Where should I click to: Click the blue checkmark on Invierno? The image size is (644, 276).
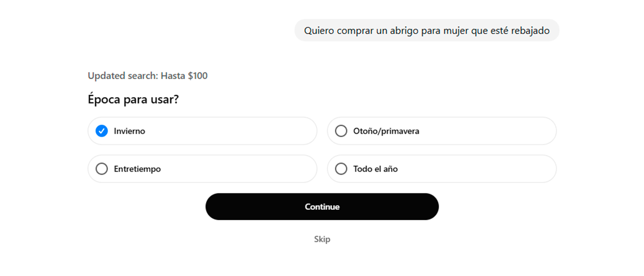tap(102, 131)
